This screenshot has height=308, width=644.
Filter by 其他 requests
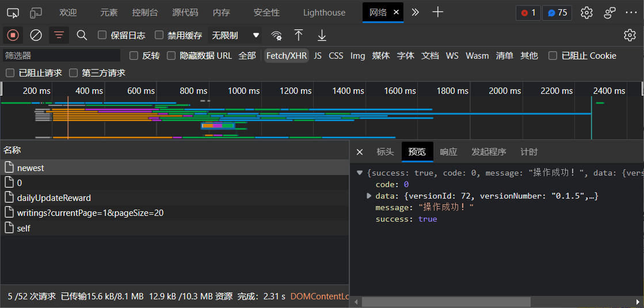pyautogui.click(x=529, y=55)
